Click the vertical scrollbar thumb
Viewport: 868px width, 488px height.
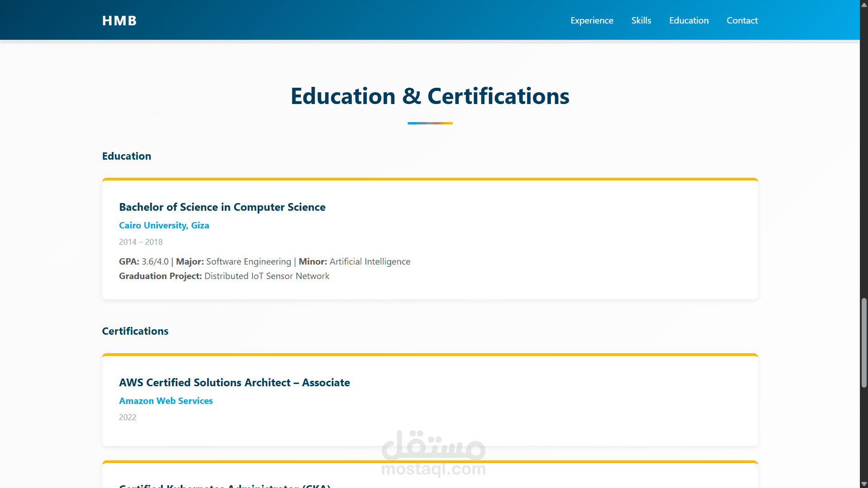tap(864, 343)
